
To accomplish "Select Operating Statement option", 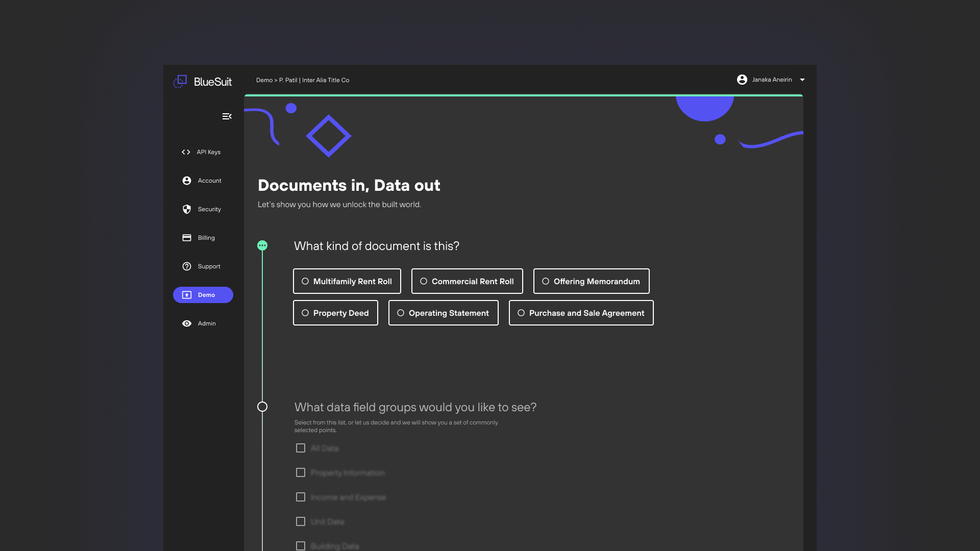I will tap(444, 313).
